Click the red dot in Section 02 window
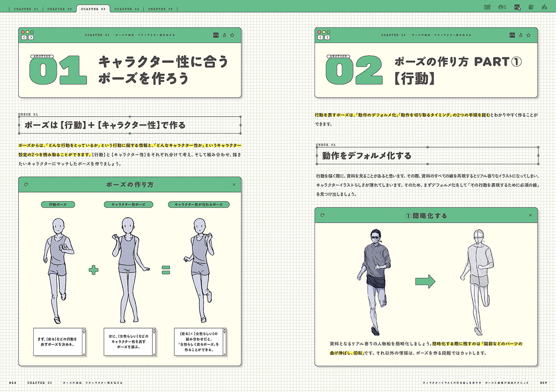556x392 pixels. pos(319,32)
